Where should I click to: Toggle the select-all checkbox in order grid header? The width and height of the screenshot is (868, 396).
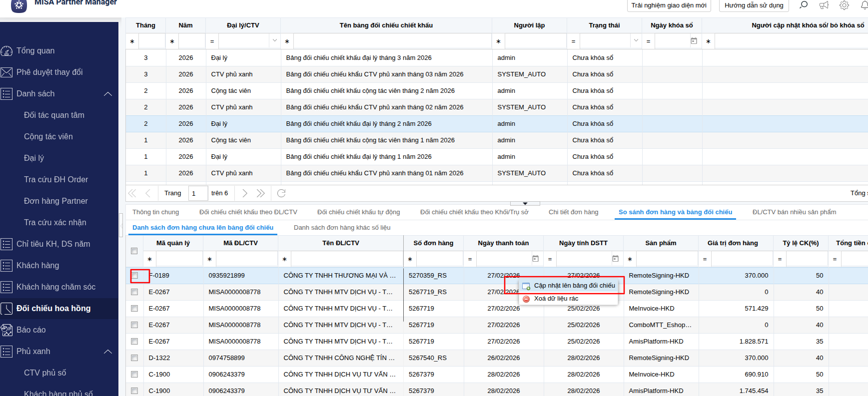point(134,251)
